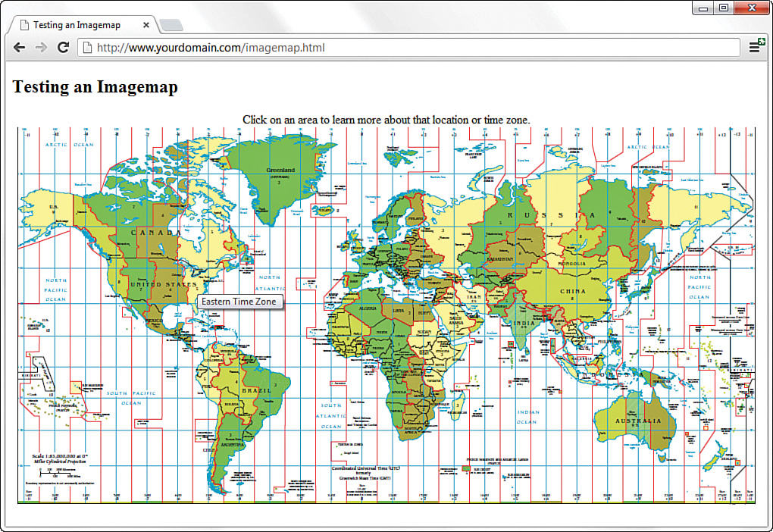
Task: Close the Testing an Imagemap tab
Action: point(146,23)
